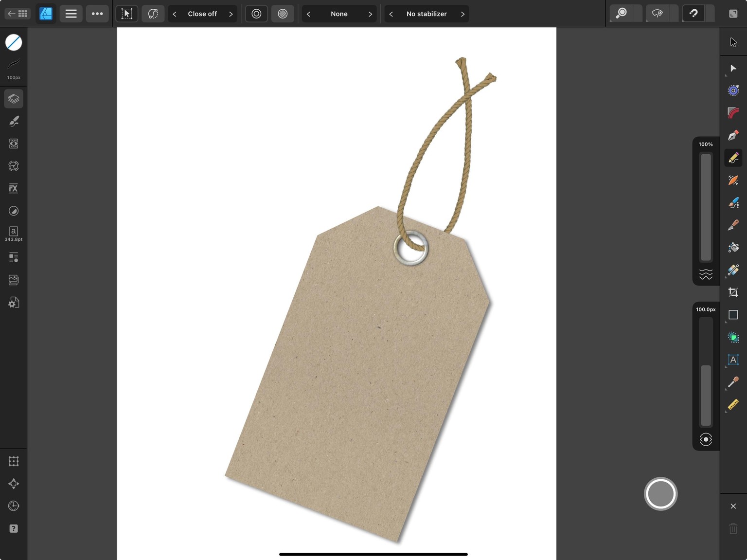Toggle Sculpt mode for pencil
The width and height of the screenshot is (747, 560).
153,14
